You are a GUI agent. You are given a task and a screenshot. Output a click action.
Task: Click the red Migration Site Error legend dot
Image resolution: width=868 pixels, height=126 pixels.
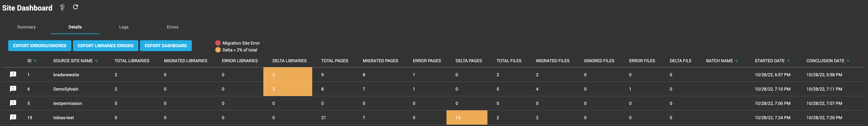click(218, 43)
